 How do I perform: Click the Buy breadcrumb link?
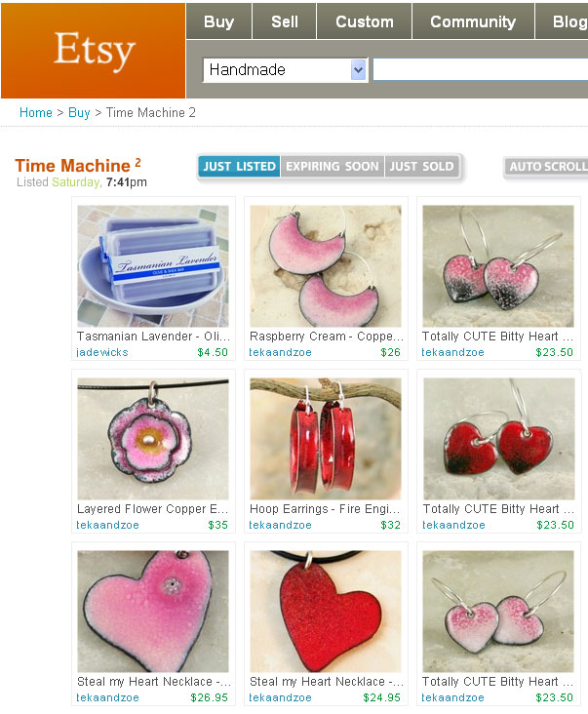tap(79, 112)
